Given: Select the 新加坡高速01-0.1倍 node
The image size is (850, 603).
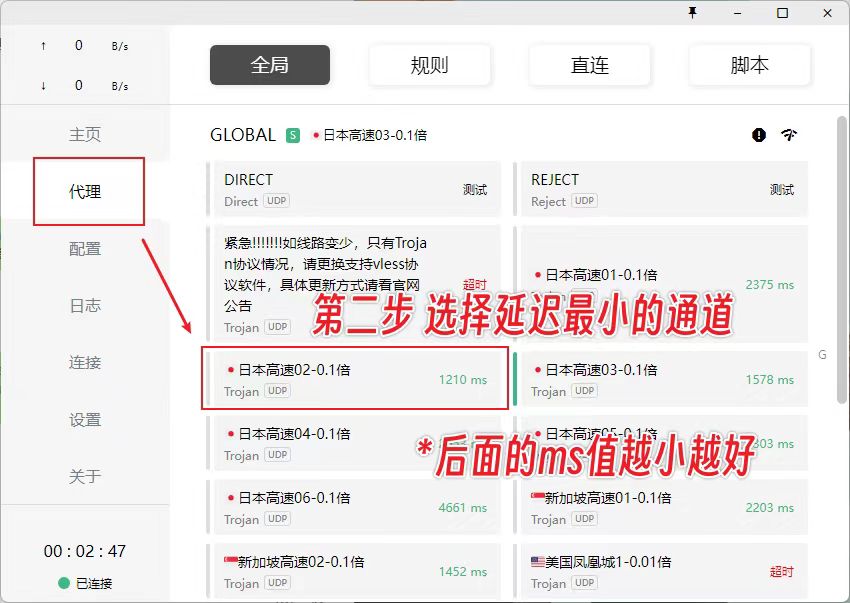Looking at the screenshot, I should 660,507.
